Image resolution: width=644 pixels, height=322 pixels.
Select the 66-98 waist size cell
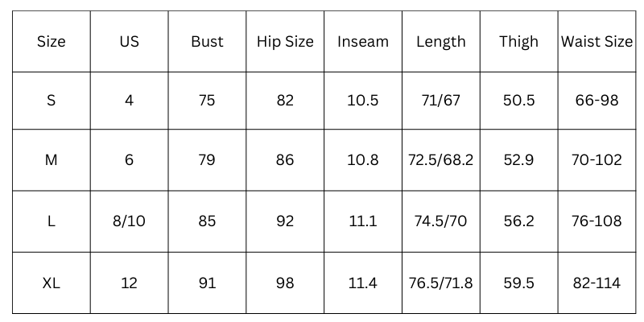pyautogui.click(x=597, y=101)
